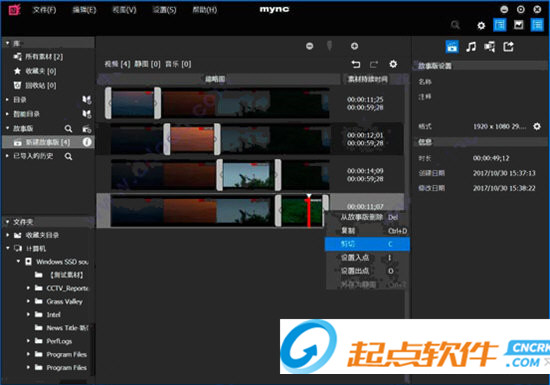Click the 素材持续时间 column header

[x=368, y=79]
